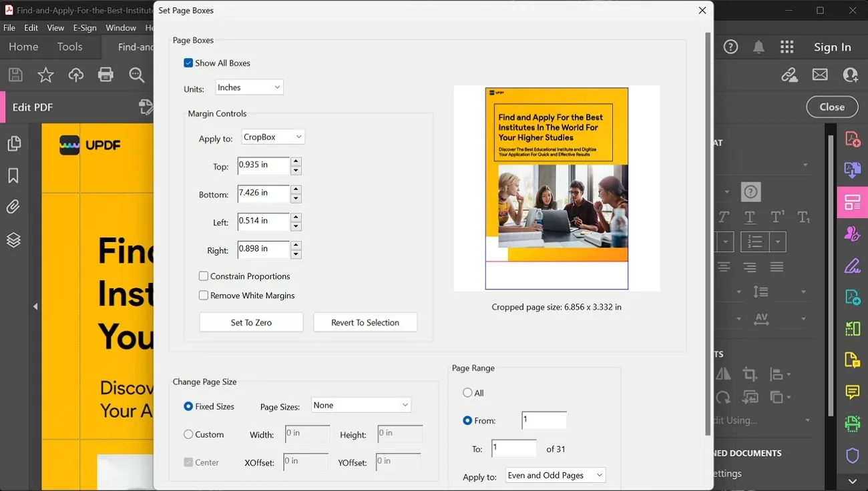Enable Remove White Margins
The width and height of the screenshot is (868, 491).
204,295
